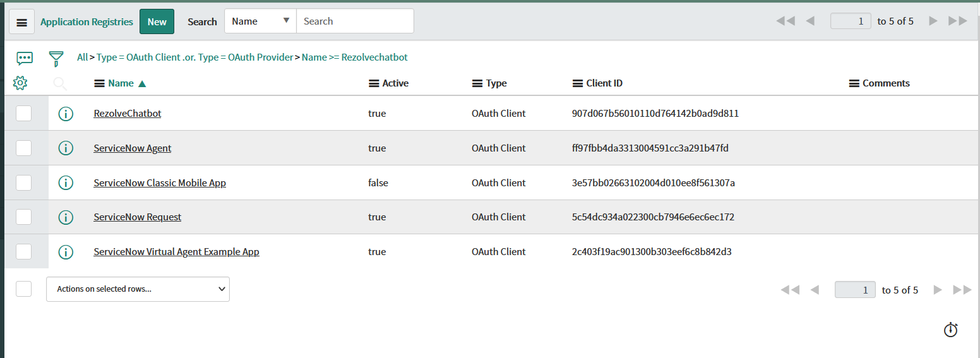
Task: Preview ServiceNow Classic Mobile App info icon
Action: coord(66,183)
